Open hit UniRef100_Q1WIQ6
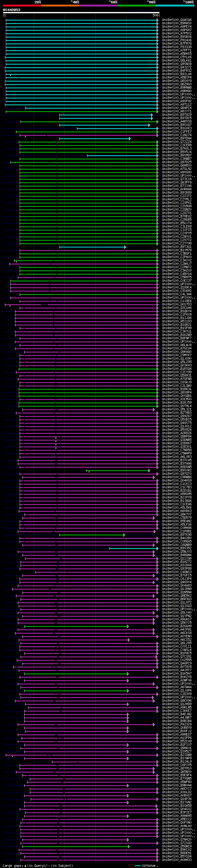Screen dimensions: 197x868 [x=176, y=20]
